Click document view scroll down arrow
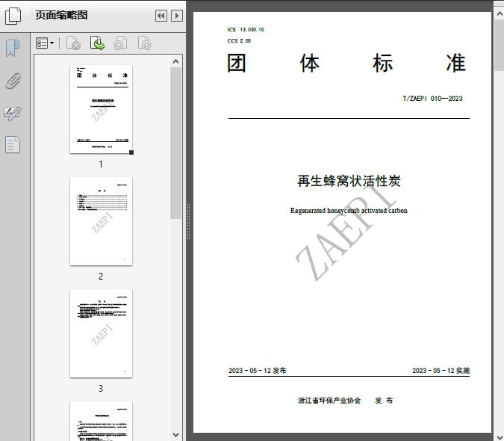Screen dimensions: 504x441 pos(500,437)
